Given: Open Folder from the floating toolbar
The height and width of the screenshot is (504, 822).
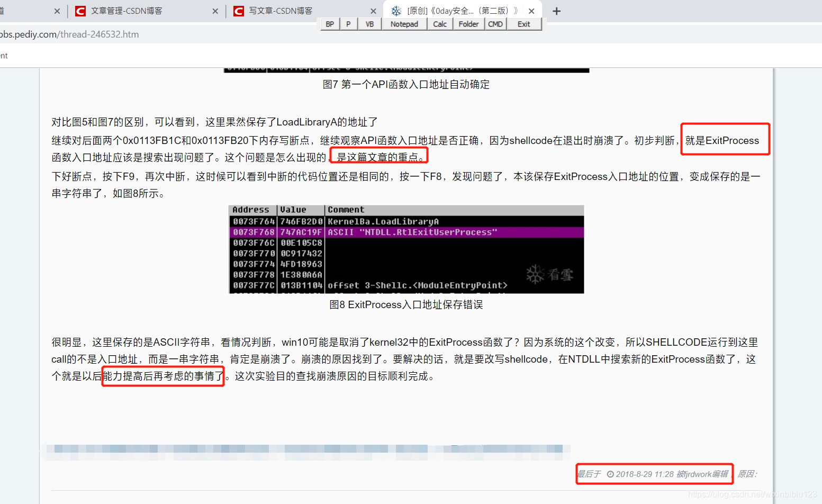Looking at the screenshot, I should point(468,24).
